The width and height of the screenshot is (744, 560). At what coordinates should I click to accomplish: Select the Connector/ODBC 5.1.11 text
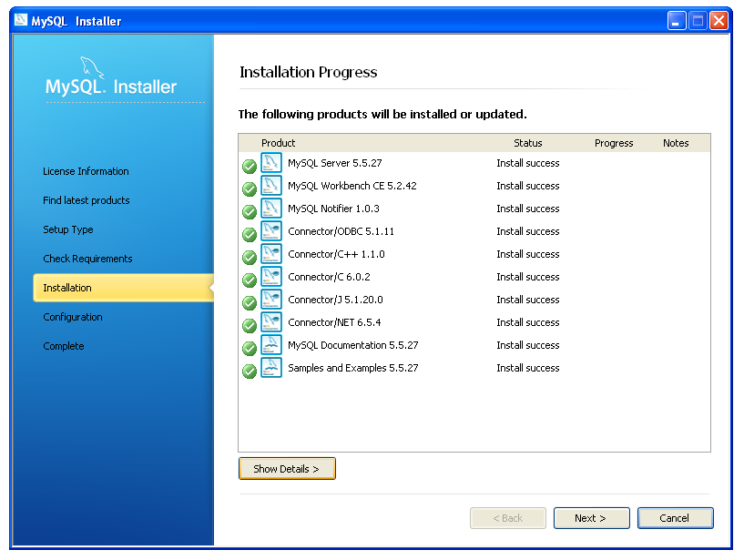point(341,231)
